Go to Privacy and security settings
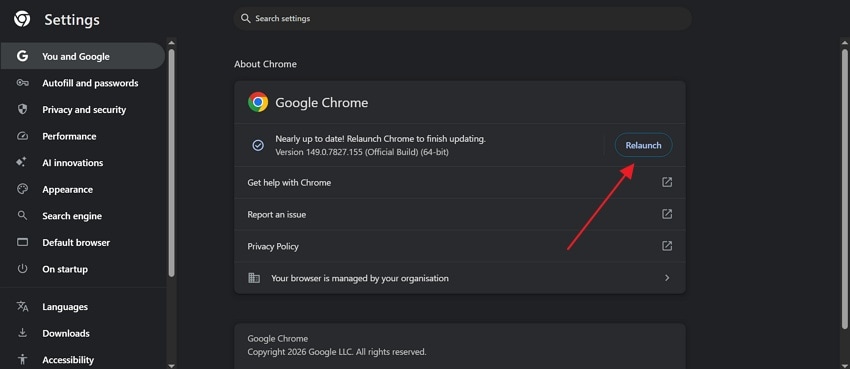Viewport: 850px width, 369px height. click(82, 109)
